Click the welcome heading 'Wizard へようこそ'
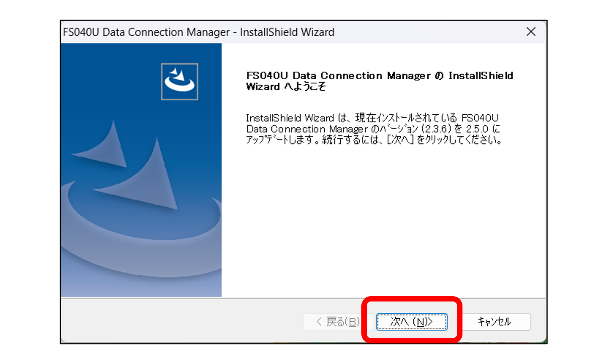This screenshot has height=364, width=609. point(286,87)
